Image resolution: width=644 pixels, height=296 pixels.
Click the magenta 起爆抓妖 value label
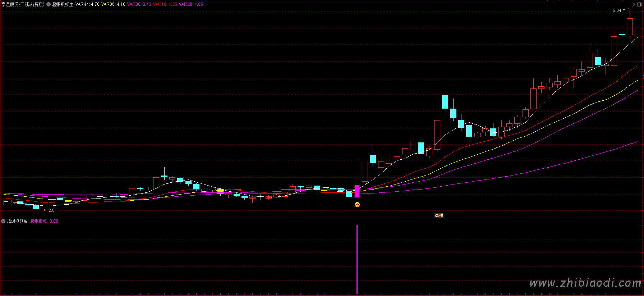pyautogui.click(x=44, y=221)
